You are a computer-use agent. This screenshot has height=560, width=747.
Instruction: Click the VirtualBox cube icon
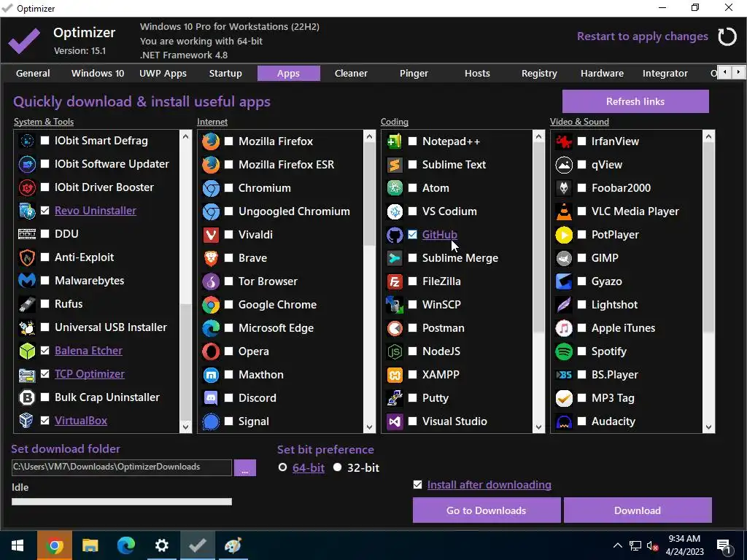(x=27, y=421)
